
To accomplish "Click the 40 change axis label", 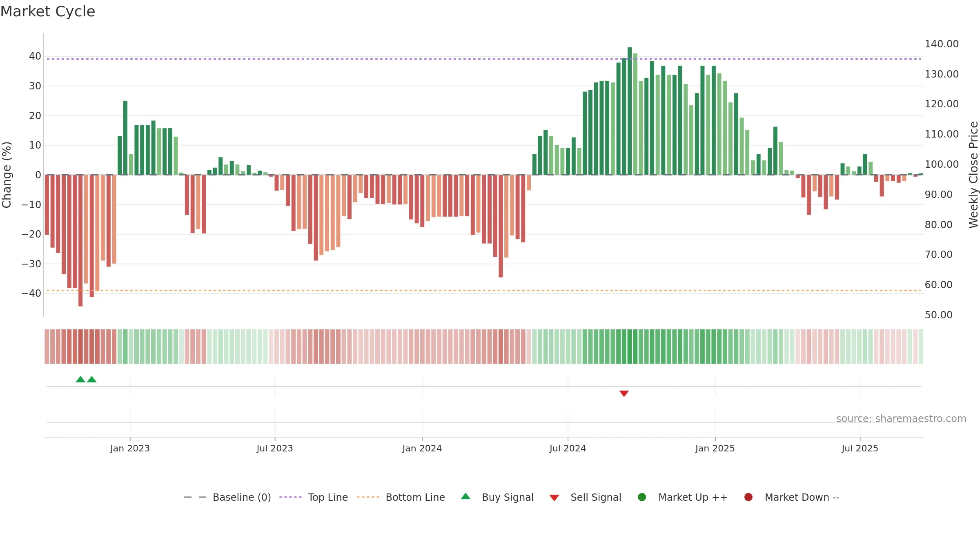I will [35, 56].
